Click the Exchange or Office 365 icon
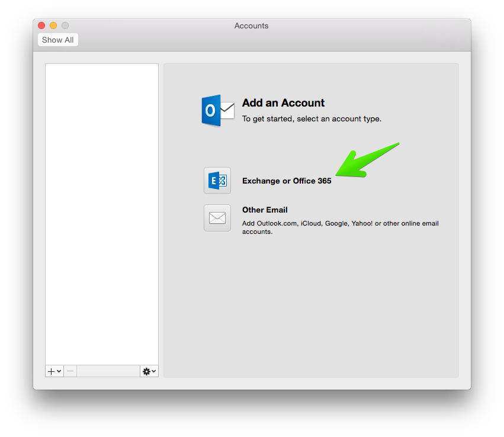This screenshot has height=437, width=504. coord(217,181)
